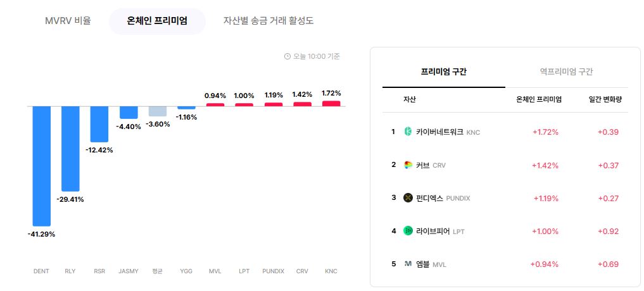Image resolution: width=644 pixels, height=291 pixels.
Task: Click the RSR bar at -12.42%
Action: coord(99,124)
